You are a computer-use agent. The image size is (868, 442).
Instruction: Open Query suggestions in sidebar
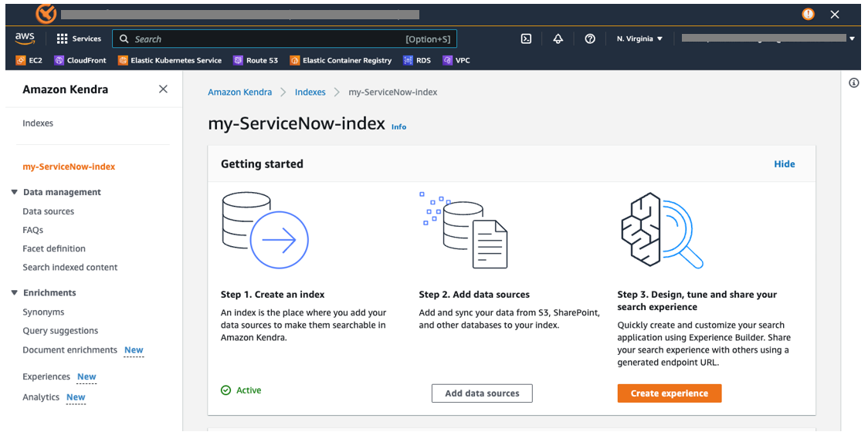[x=60, y=331]
